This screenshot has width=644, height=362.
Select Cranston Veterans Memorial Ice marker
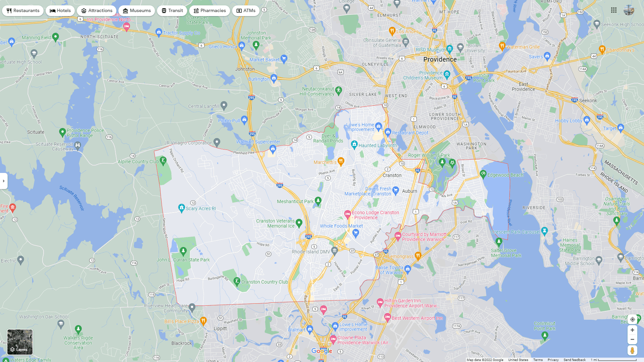[299, 223]
